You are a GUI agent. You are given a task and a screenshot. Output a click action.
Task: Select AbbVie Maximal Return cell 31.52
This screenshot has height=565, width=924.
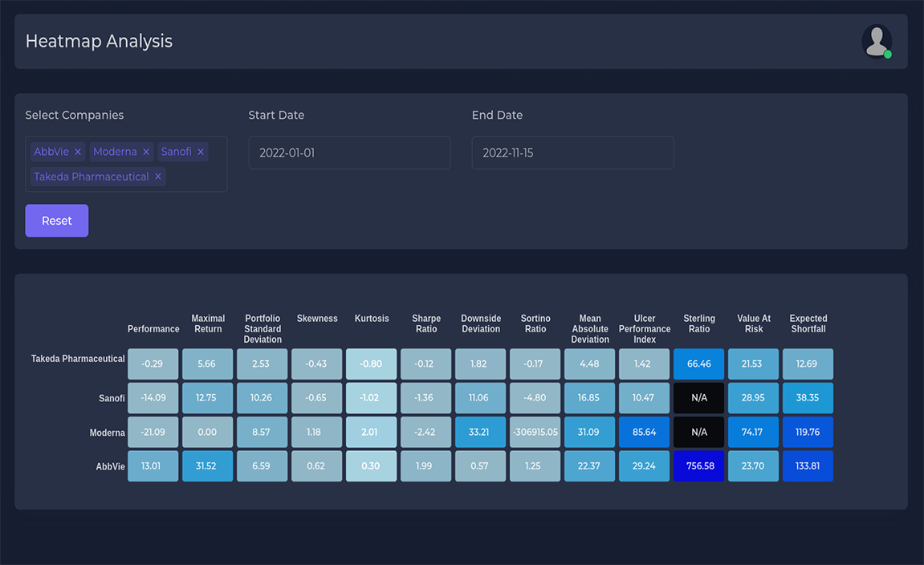207,466
